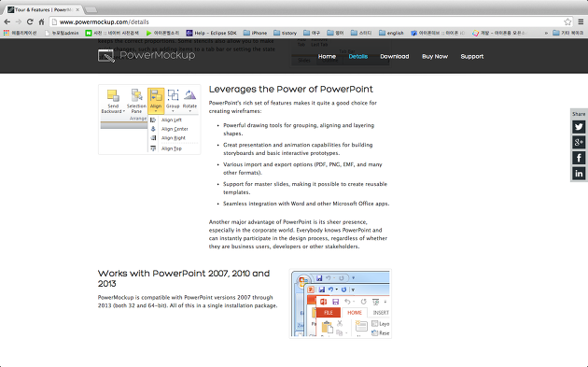Image resolution: width=588 pixels, height=367 pixels.
Task: Select Details in site navigation
Action: tap(358, 56)
